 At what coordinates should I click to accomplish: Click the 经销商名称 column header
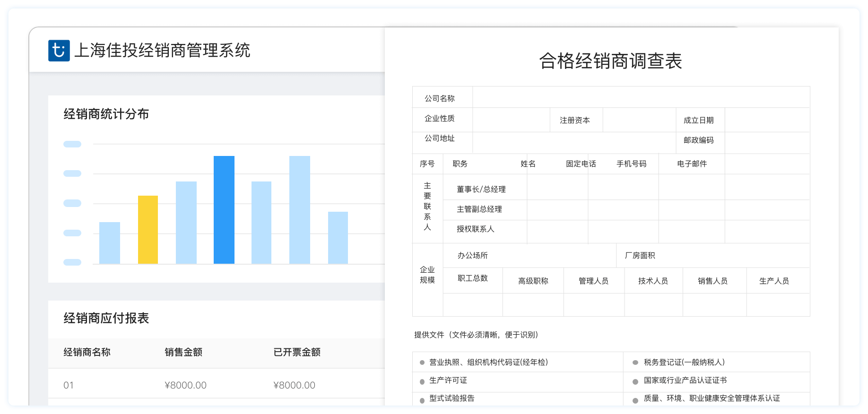tap(87, 352)
